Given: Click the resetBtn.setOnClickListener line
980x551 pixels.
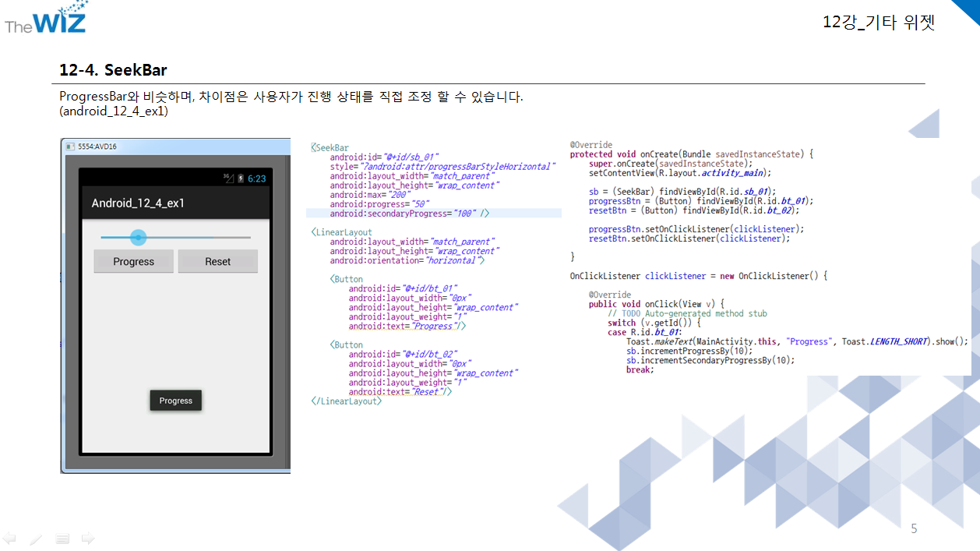Looking at the screenshot, I should coord(689,238).
